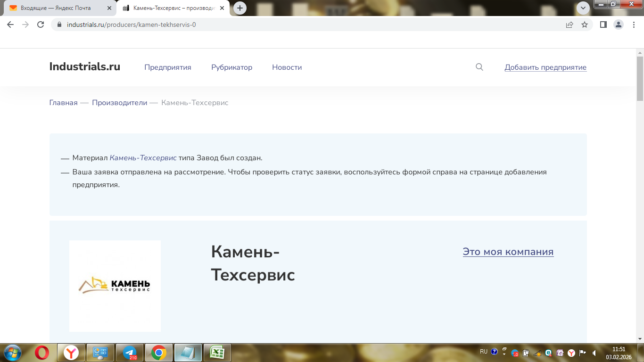Close the Камень-Техсервис tab
The height and width of the screenshot is (362, 644).
pos(222,8)
